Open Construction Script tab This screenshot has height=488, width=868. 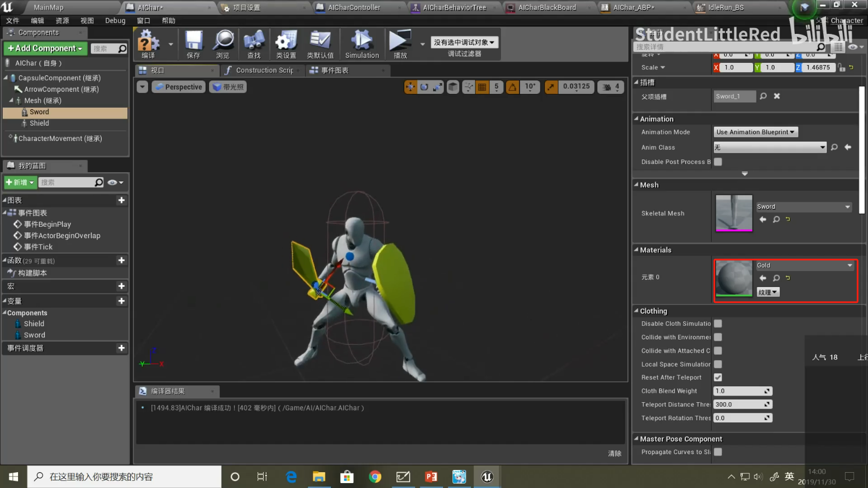click(264, 70)
